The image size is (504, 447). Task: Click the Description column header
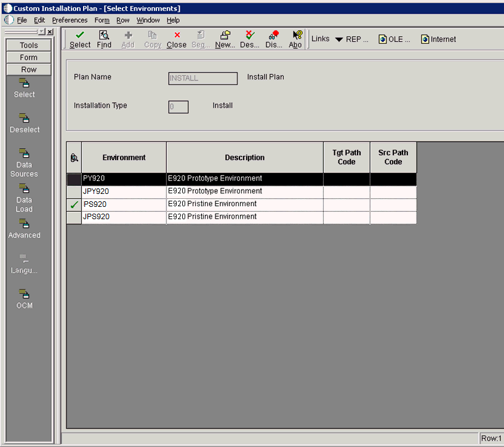click(244, 158)
